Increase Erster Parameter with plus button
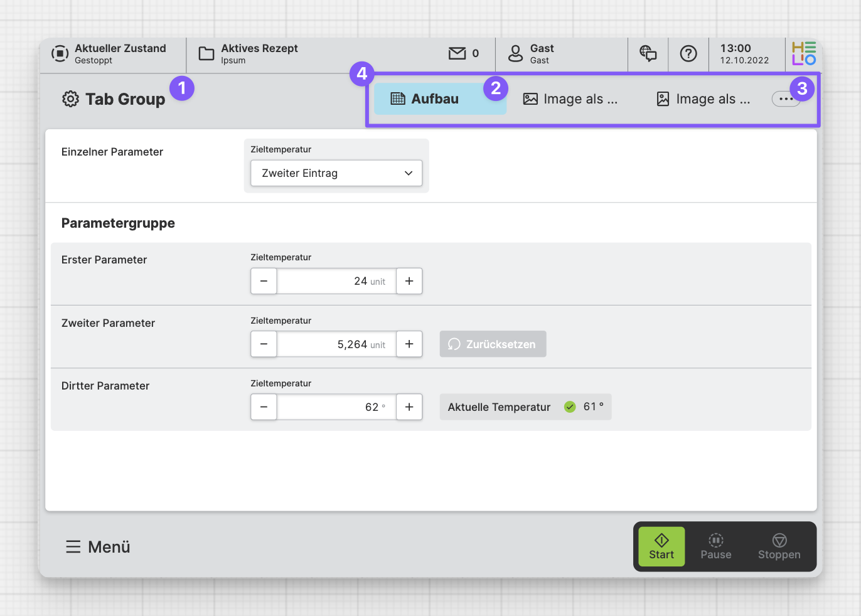 (409, 281)
